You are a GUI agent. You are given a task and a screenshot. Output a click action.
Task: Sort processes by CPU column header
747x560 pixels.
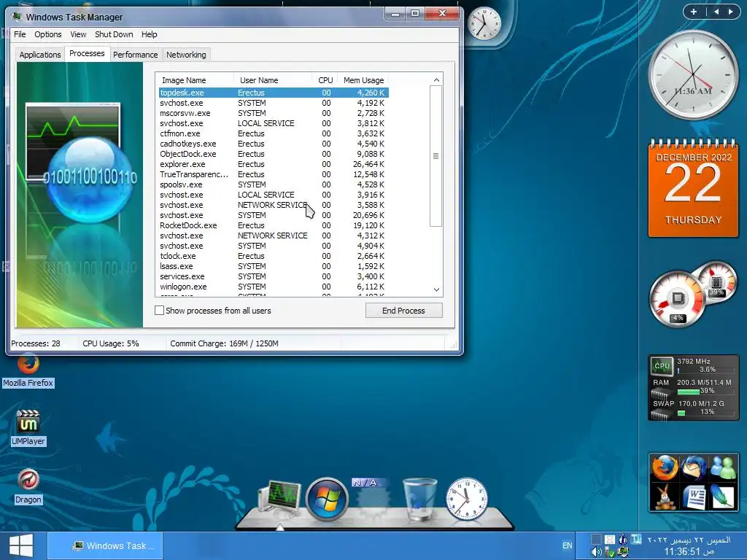[325, 80]
